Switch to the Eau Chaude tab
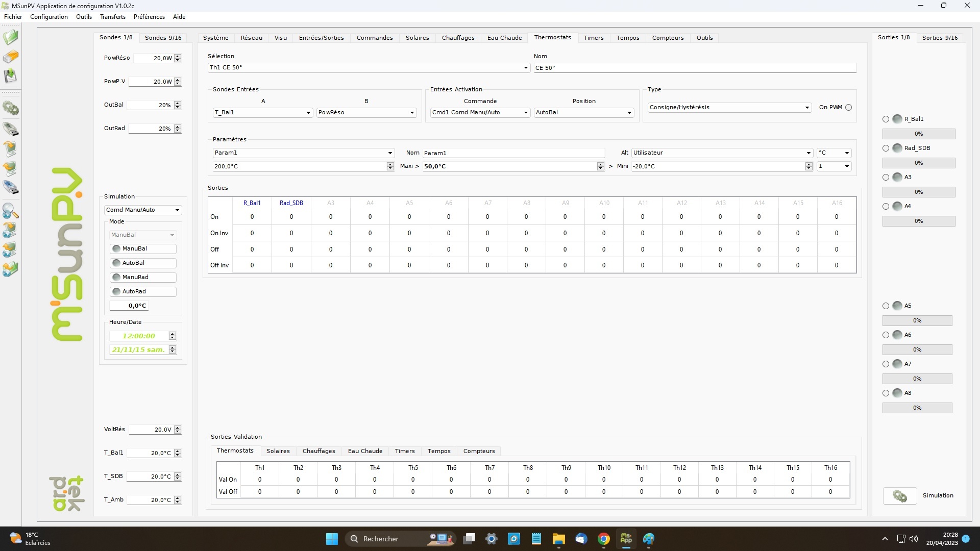Viewport: 980px width, 551px height. [504, 38]
